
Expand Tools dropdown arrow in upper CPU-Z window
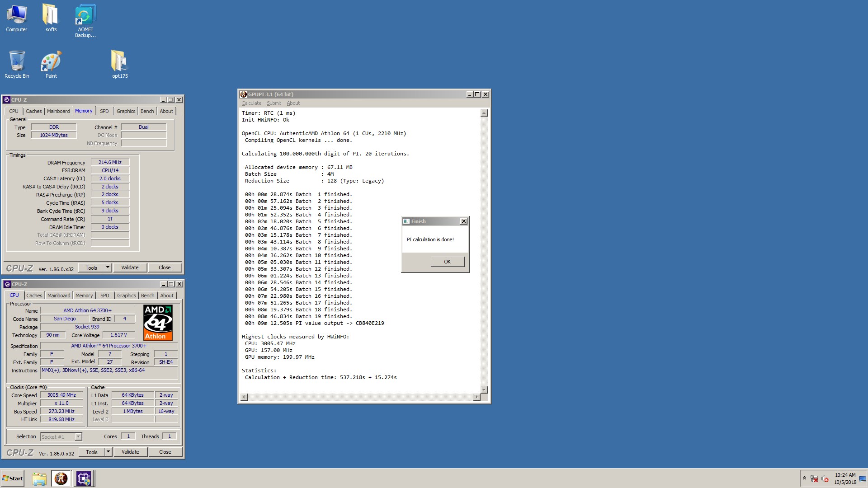(108, 267)
